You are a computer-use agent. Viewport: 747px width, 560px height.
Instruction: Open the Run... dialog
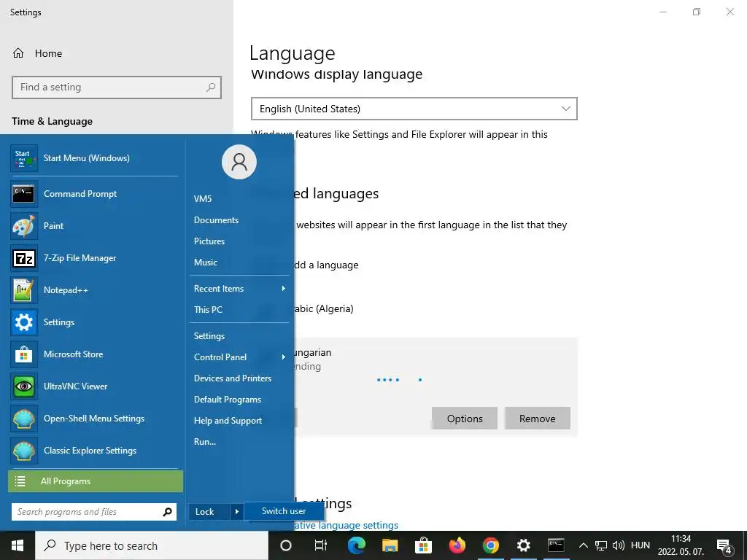205,441
